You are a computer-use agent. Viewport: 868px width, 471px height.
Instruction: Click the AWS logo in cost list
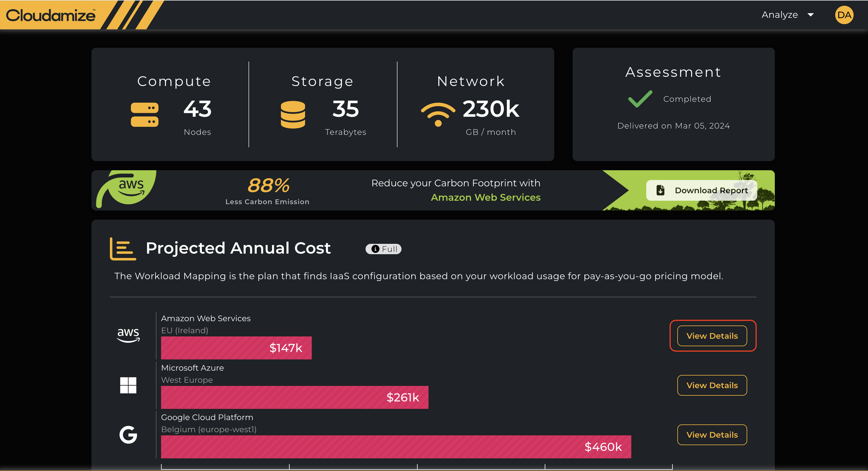click(x=128, y=334)
